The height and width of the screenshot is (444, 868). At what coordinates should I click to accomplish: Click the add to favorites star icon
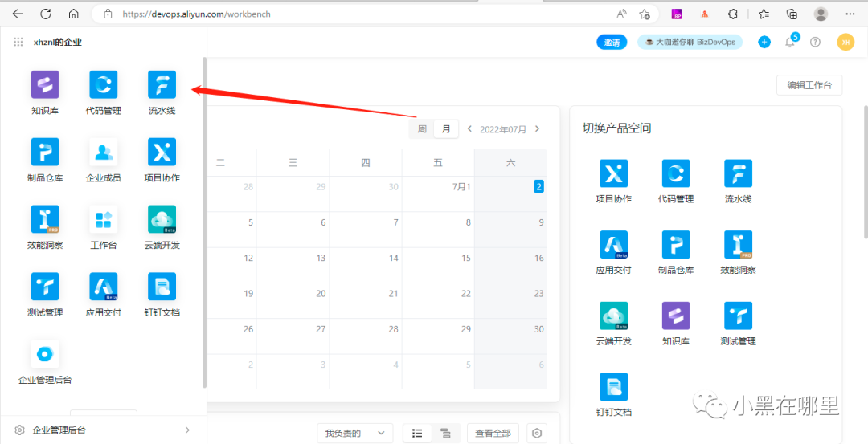pyautogui.click(x=645, y=14)
